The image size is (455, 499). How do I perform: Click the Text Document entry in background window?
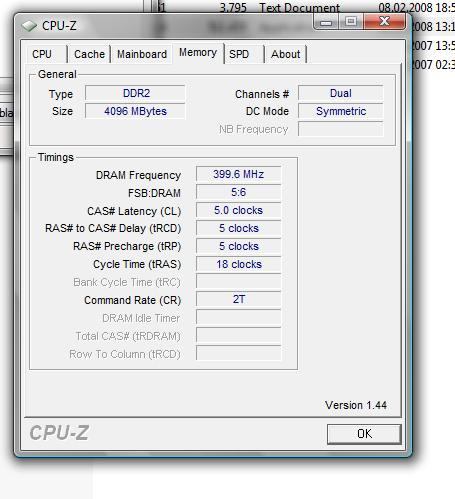click(300, 7)
